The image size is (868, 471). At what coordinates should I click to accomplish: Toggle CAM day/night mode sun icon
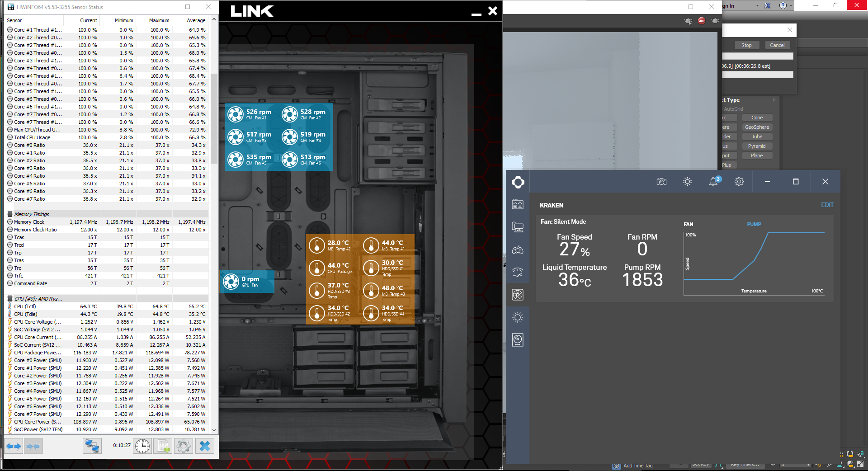click(687, 182)
